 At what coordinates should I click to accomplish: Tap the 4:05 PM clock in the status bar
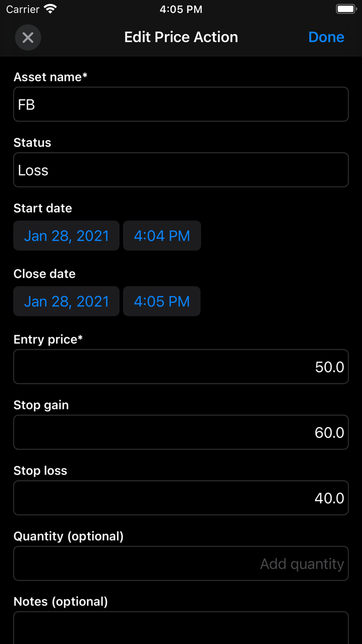[x=181, y=9]
